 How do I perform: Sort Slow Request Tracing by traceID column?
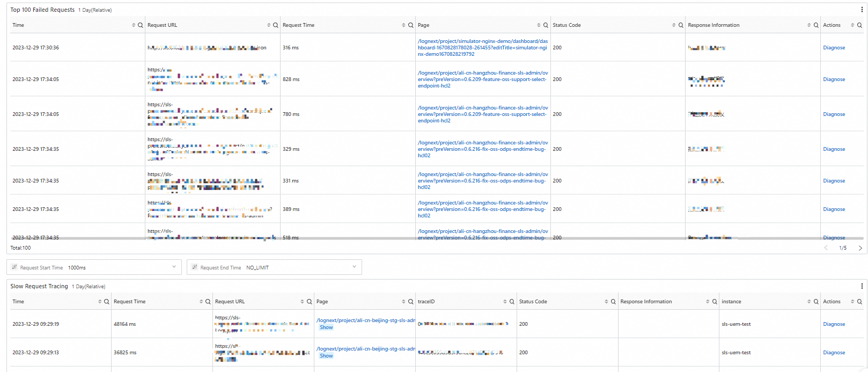[505, 302]
